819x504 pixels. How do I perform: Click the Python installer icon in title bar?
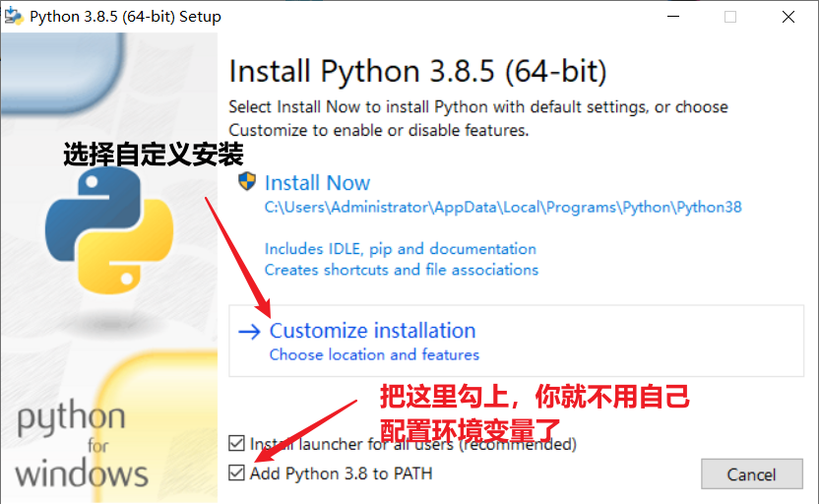click(14, 17)
